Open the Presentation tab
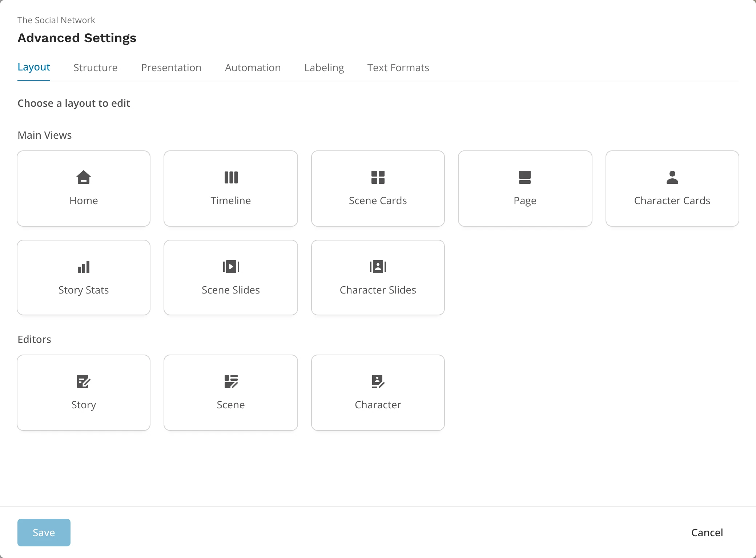756x558 pixels. [x=171, y=68]
